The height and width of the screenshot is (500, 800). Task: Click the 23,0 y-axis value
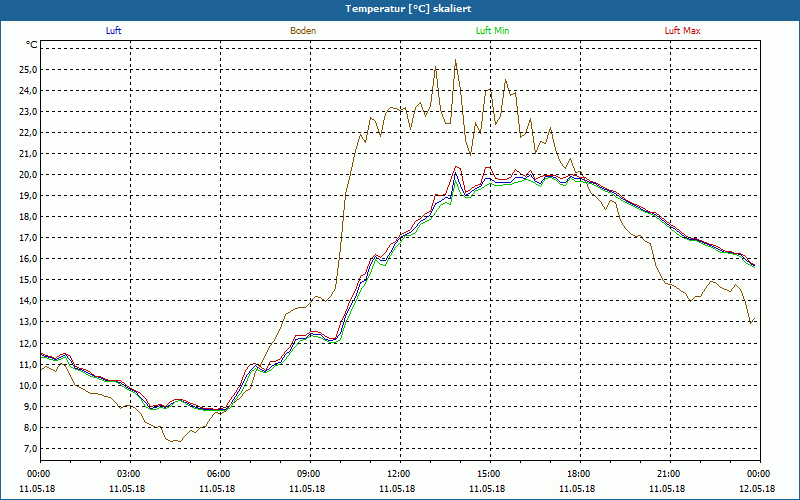click(28, 112)
